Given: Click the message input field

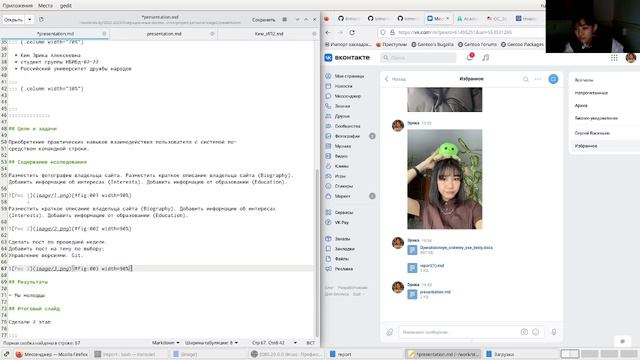Looking at the screenshot, I should coord(459,332).
